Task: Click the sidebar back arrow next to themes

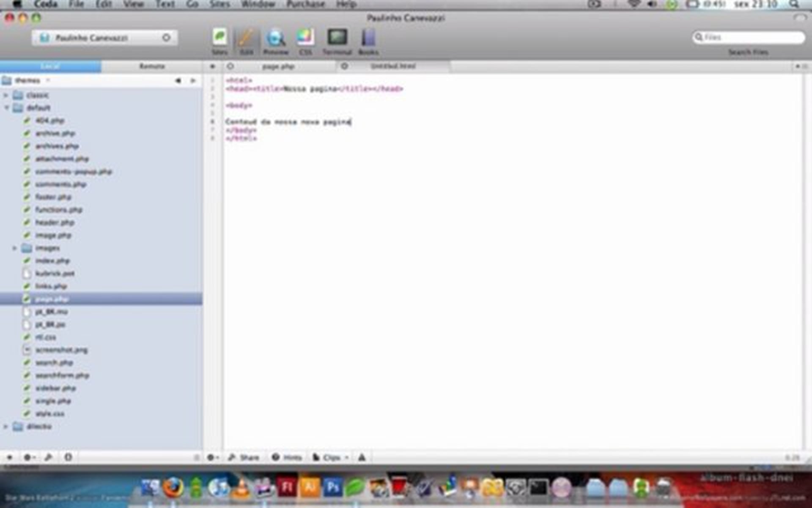Action: (x=178, y=80)
